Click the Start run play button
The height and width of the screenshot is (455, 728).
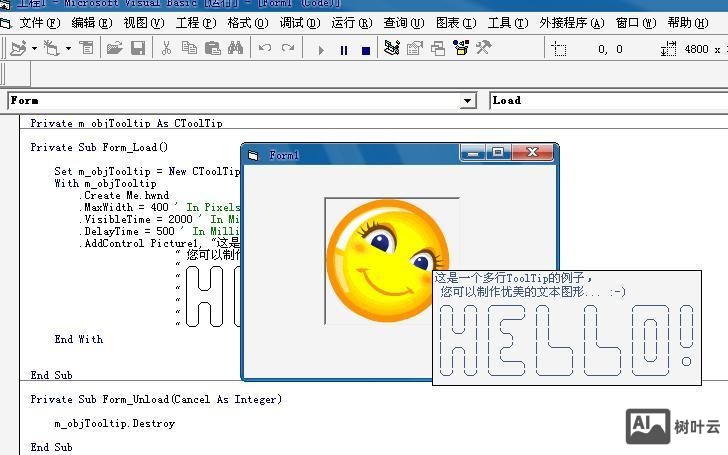pyautogui.click(x=321, y=50)
